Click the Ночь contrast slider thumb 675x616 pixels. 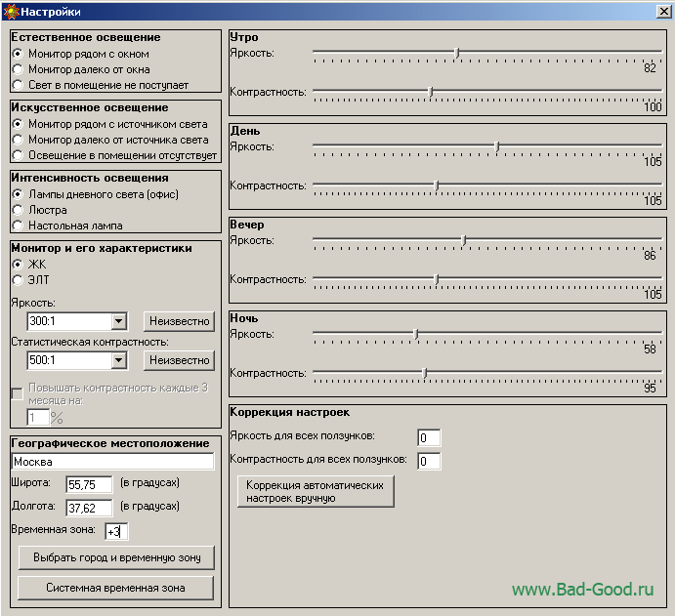(425, 373)
